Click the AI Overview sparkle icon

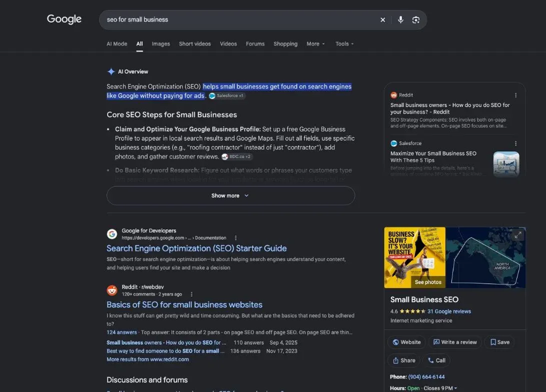pos(111,71)
